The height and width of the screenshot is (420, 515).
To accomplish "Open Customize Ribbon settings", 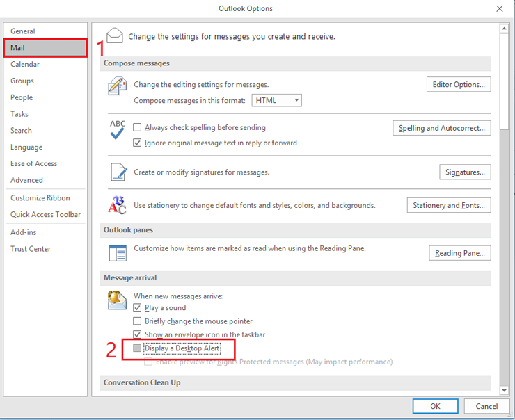I will 45,198.
